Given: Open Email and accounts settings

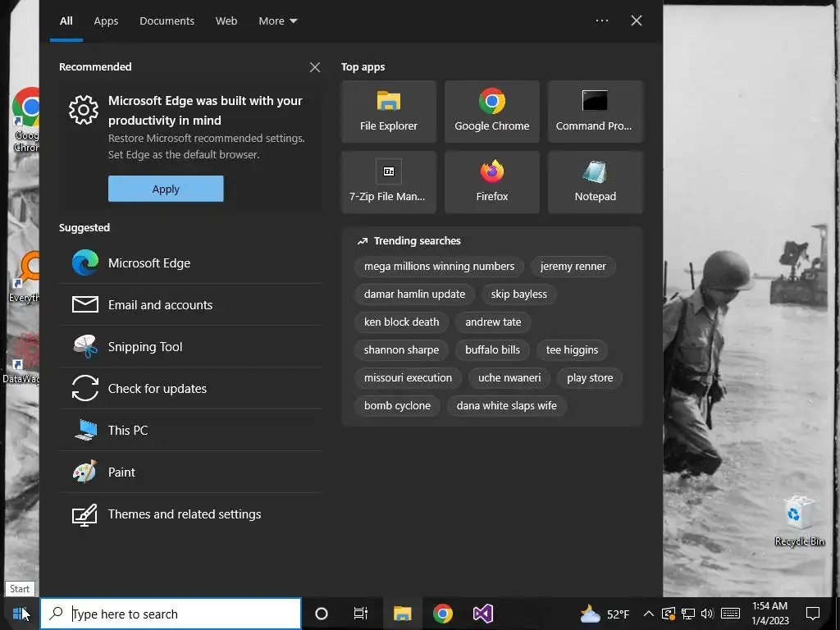Looking at the screenshot, I should pos(190,305).
